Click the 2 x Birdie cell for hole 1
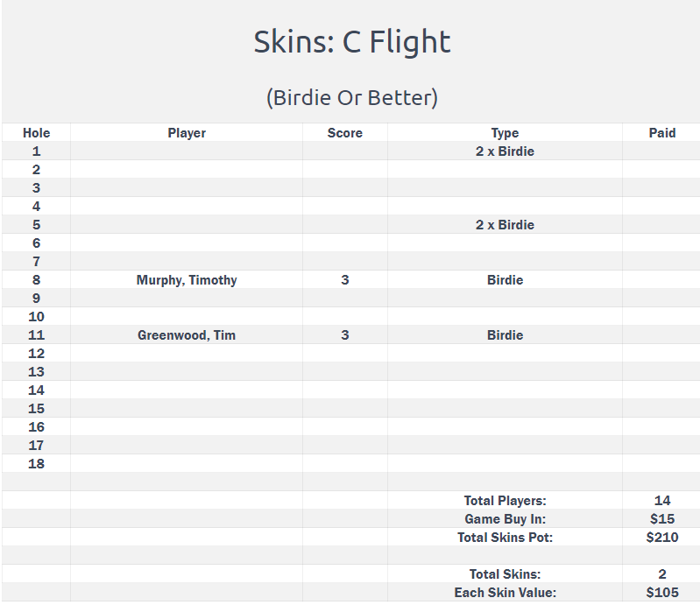Screen dimensions: 700x605 point(505,151)
